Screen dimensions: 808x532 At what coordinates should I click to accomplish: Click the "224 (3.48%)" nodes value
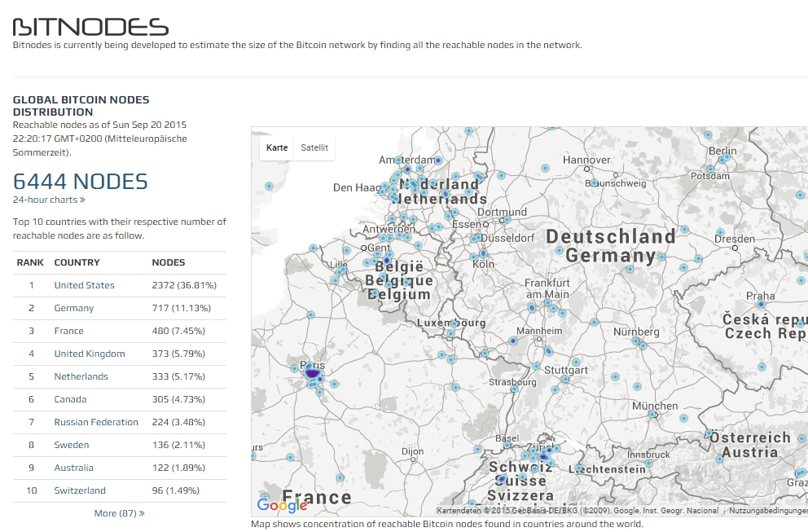178,422
